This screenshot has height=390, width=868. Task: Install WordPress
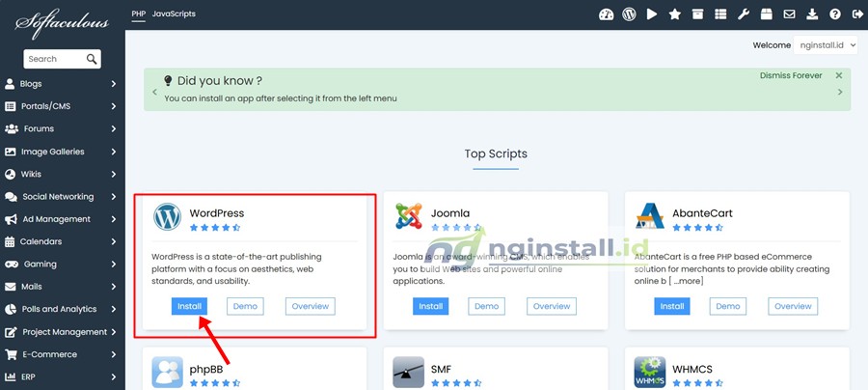pos(189,306)
